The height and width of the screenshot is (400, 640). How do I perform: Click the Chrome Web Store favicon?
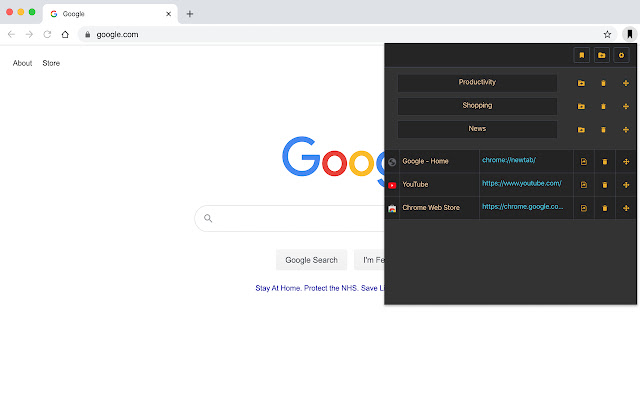pos(392,209)
